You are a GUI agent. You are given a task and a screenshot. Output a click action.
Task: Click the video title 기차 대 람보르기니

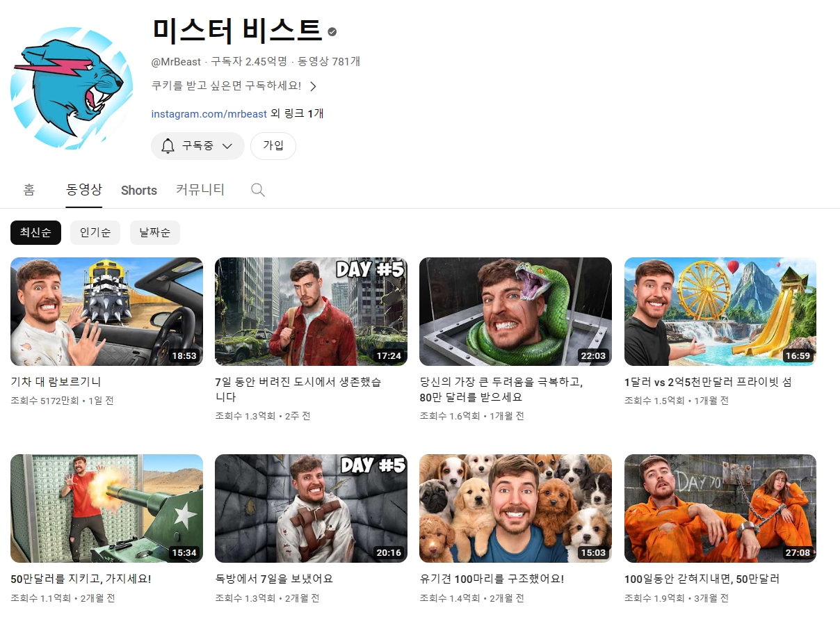pos(56,382)
